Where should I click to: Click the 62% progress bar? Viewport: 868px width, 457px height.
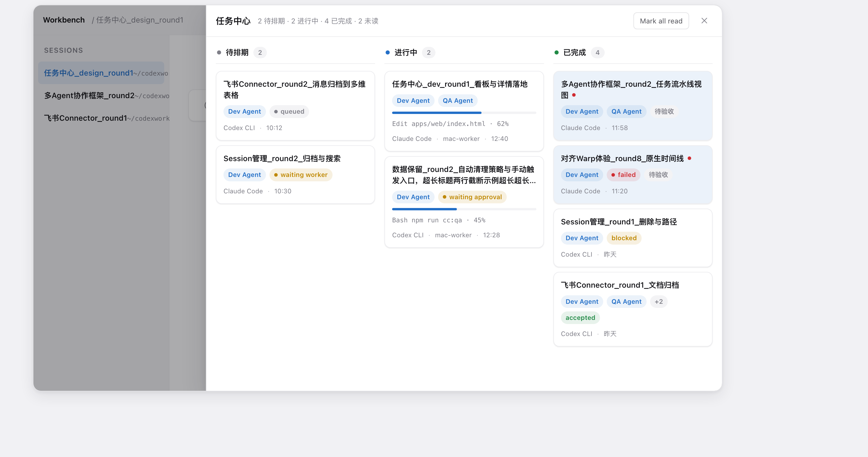point(464,113)
